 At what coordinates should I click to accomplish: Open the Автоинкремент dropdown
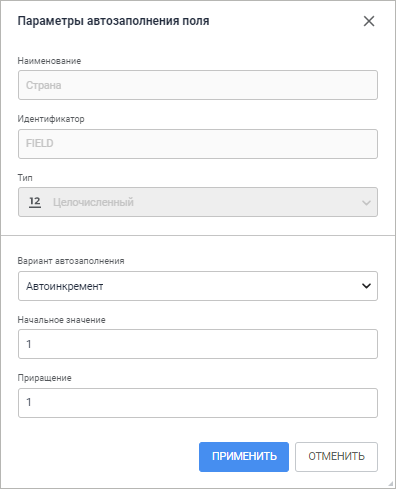pyautogui.click(x=198, y=286)
